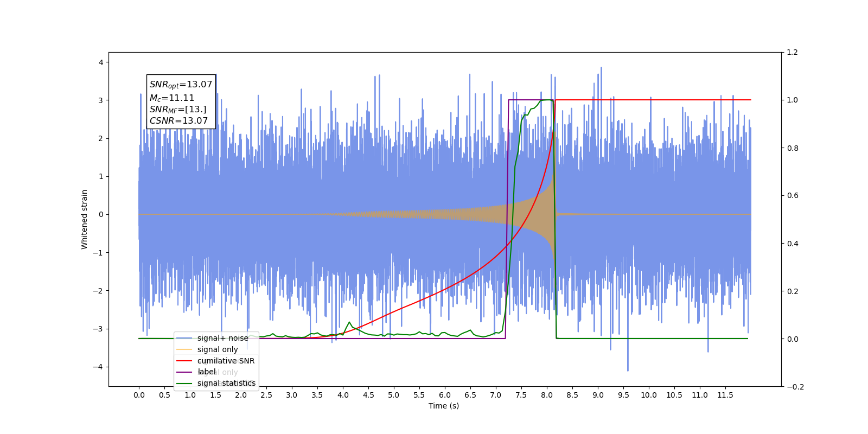Click the 9.5 tick label on time axis
868x434 pixels.
click(623, 395)
